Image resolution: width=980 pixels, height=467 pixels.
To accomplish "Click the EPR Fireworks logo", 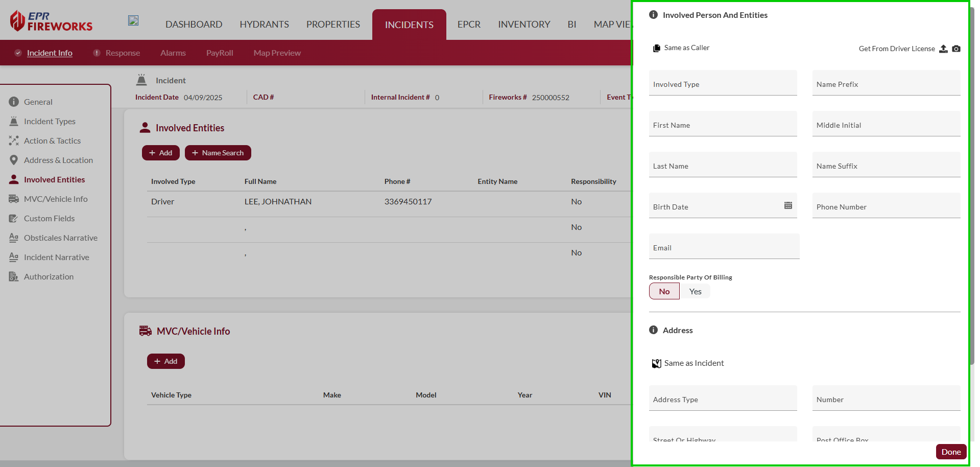I will 51,21.
